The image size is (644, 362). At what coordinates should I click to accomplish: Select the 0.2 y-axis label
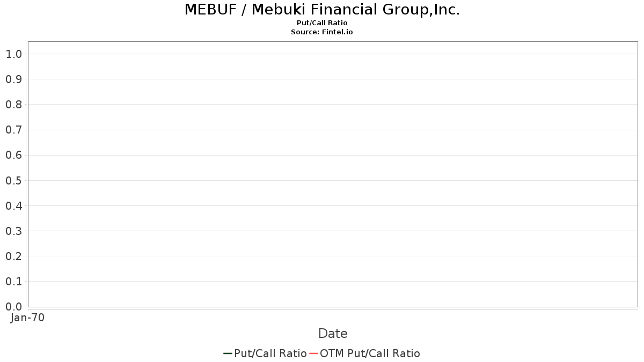click(x=13, y=256)
